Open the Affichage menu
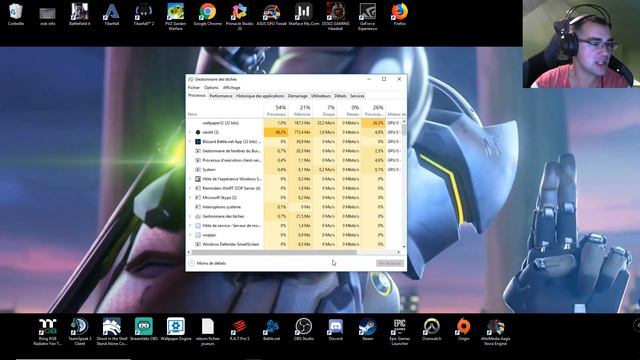 click(231, 87)
